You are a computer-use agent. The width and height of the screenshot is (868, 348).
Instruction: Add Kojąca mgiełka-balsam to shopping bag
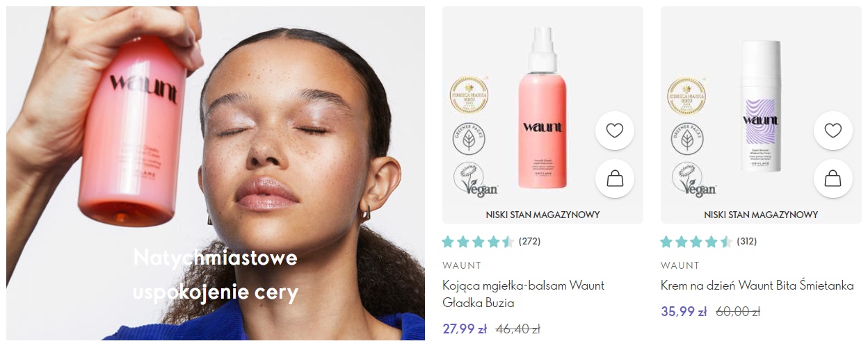615,179
